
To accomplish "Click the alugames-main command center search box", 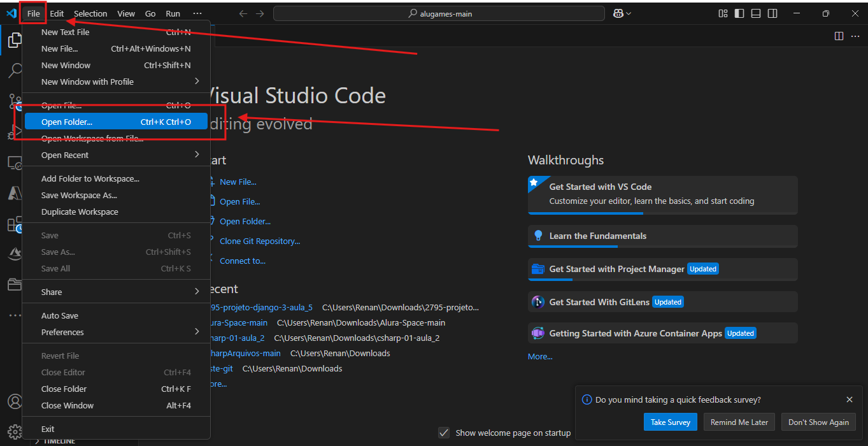I will pos(439,13).
